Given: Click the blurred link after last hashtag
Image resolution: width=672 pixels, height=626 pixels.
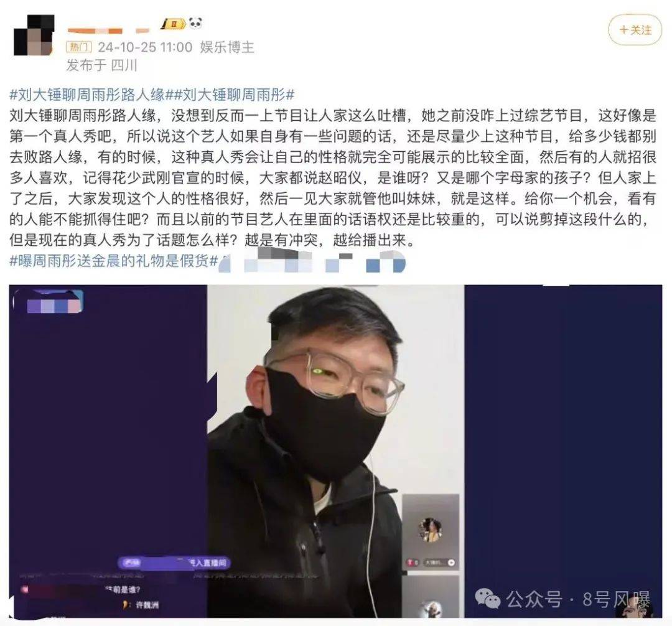Looking at the screenshot, I should (312, 262).
